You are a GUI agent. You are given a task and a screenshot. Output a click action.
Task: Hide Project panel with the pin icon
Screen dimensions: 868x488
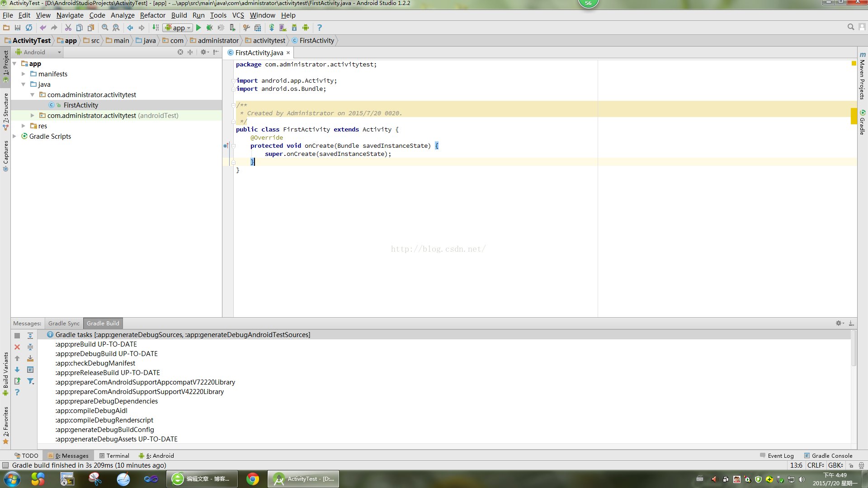point(216,52)
